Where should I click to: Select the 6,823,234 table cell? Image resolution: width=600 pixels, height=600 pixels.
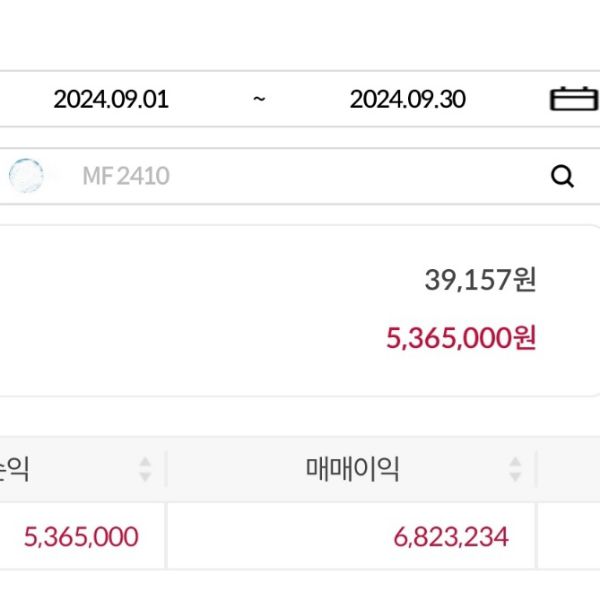[x=451, y=537]
